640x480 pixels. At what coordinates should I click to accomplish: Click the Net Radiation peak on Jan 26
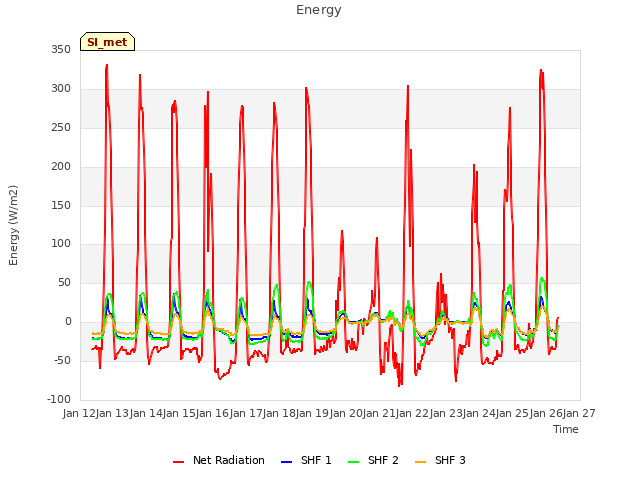click(541, 70)
